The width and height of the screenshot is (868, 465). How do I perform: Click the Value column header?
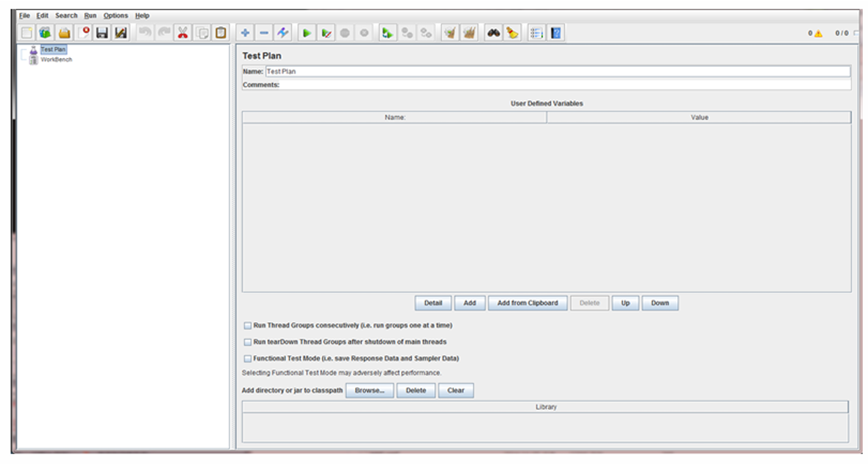click(699, 118)
